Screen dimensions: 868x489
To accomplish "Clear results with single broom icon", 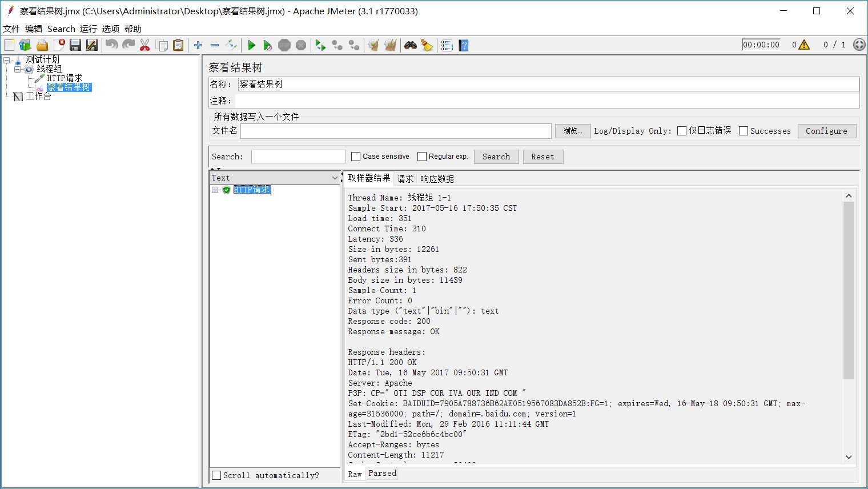I will tap(373, 45).
